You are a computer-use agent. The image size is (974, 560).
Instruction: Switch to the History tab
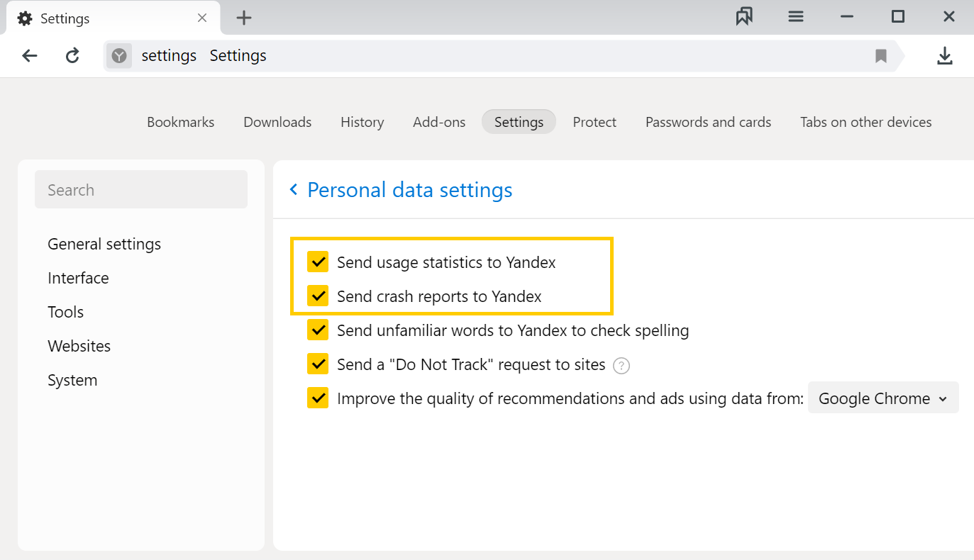click(362, 122)
